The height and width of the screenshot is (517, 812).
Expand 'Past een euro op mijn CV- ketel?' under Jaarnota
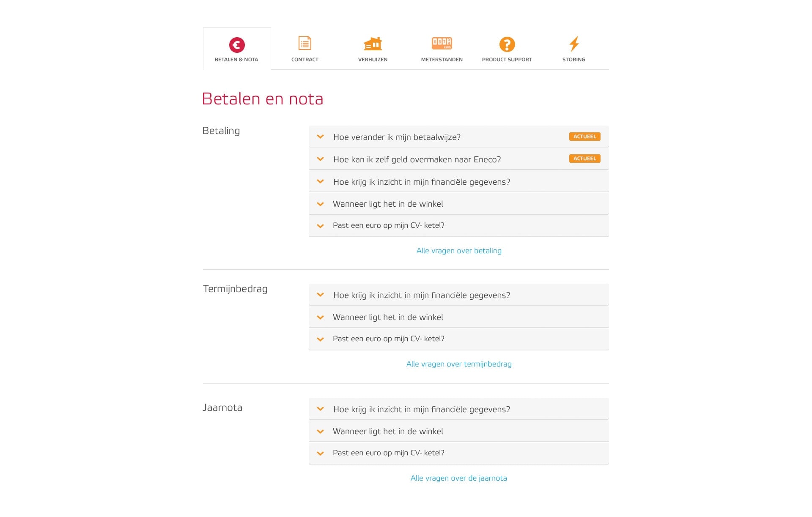(388, 453)
